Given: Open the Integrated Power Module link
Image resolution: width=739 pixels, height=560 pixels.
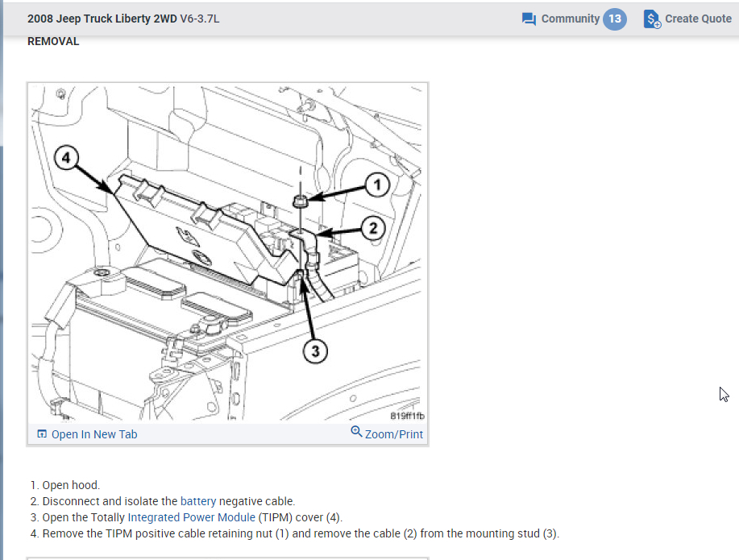Looking at the screenshot, I should [191, 517].
